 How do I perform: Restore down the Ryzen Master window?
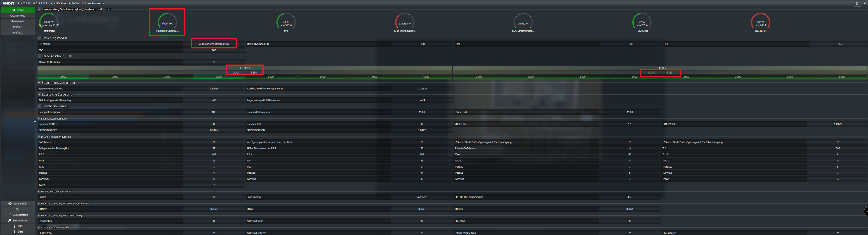tap(858, 3)
